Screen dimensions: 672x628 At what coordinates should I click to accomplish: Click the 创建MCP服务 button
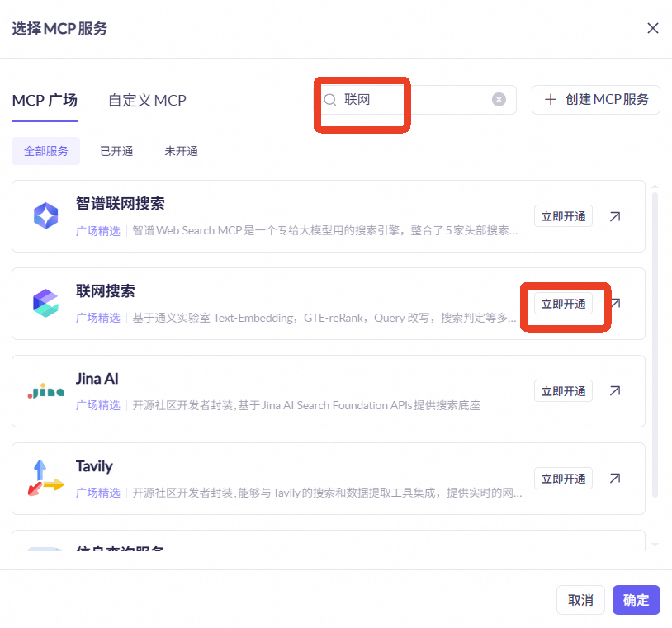(x=596, y=100)
